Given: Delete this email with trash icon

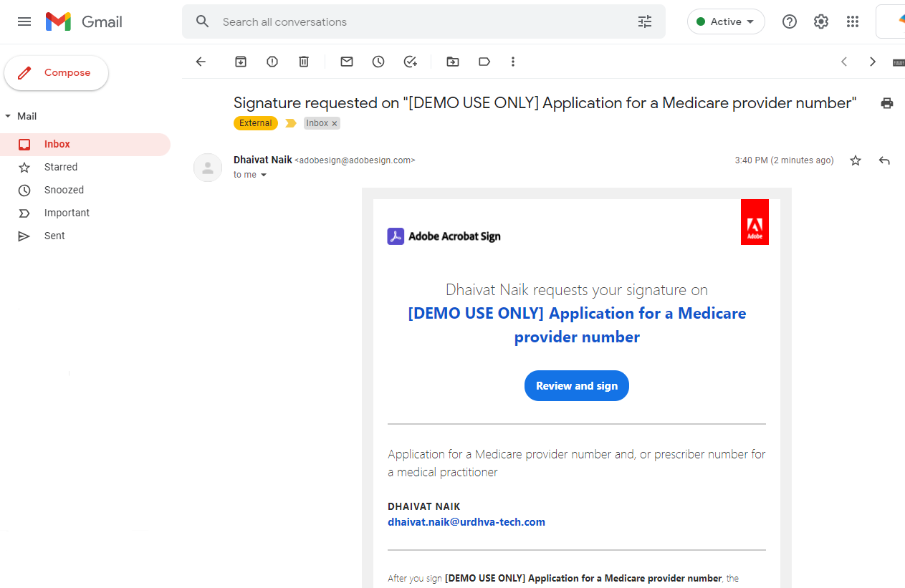Looking at the screenshot, I should click(304, 62).
